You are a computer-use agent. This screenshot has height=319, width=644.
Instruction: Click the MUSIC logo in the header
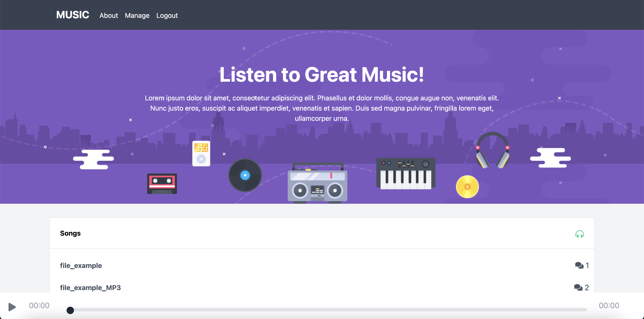[72, 15]
